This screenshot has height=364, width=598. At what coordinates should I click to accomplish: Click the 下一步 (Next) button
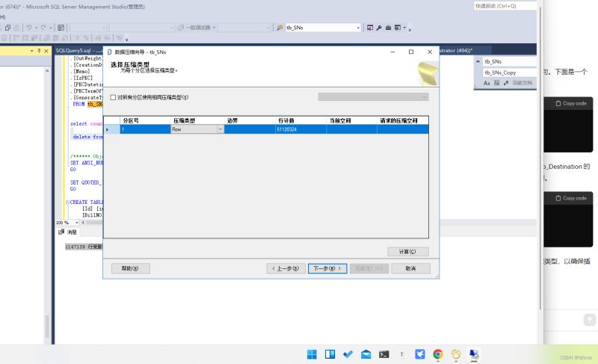tap(327, 269)
